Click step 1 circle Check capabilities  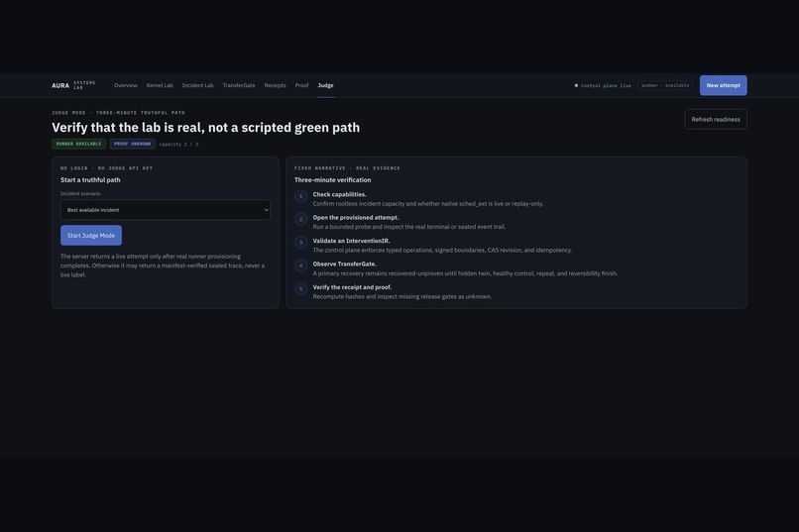300,196
